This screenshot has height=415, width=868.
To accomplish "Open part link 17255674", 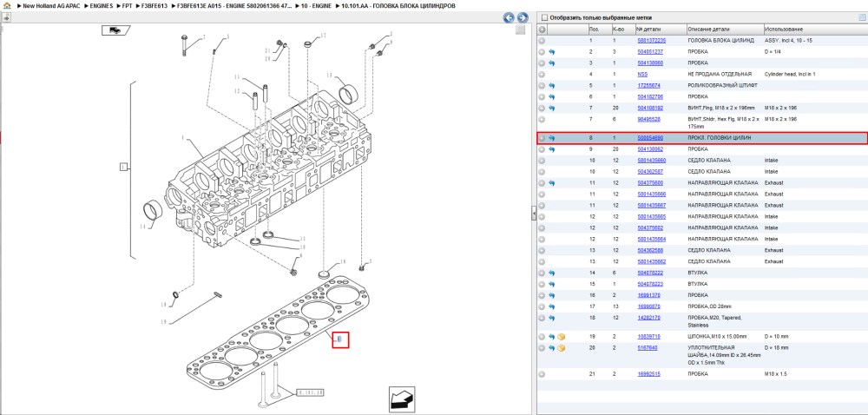I will click(648, 86).
